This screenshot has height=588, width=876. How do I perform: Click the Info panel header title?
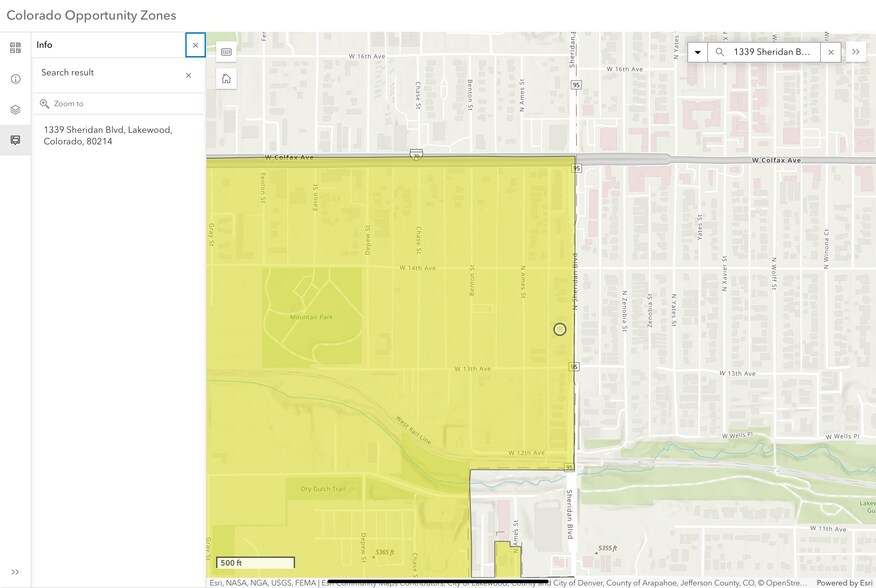(x=44, y=44)
